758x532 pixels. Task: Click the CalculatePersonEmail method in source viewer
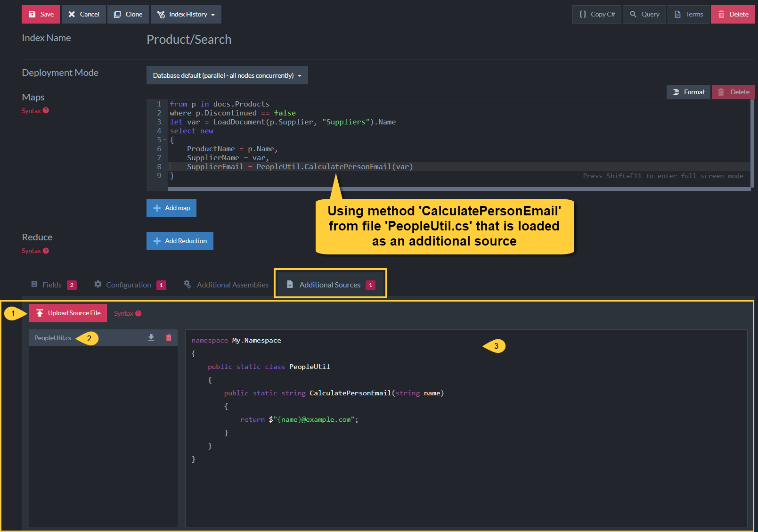tap(350, 393)
